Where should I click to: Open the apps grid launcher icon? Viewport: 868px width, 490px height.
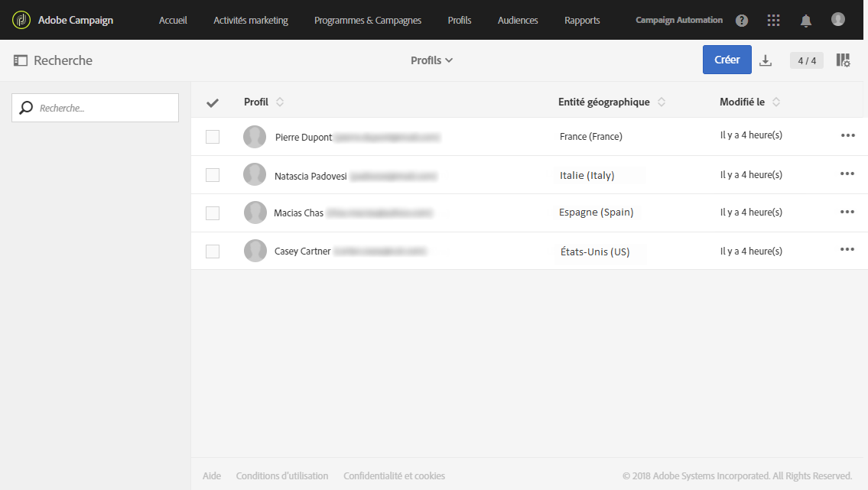(774, 21)
